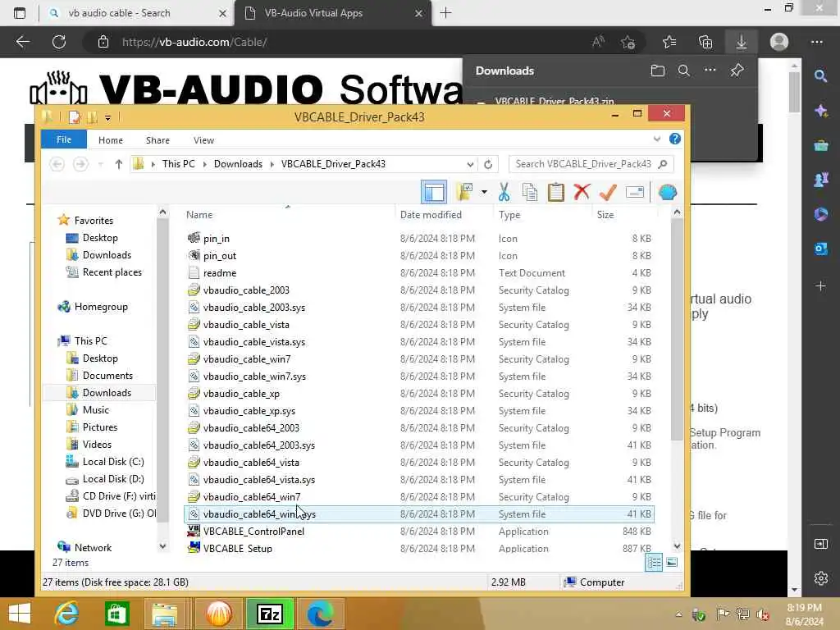Open the folder options dropdown arrow in toolbar
The image size is (840, 630).
484,192
